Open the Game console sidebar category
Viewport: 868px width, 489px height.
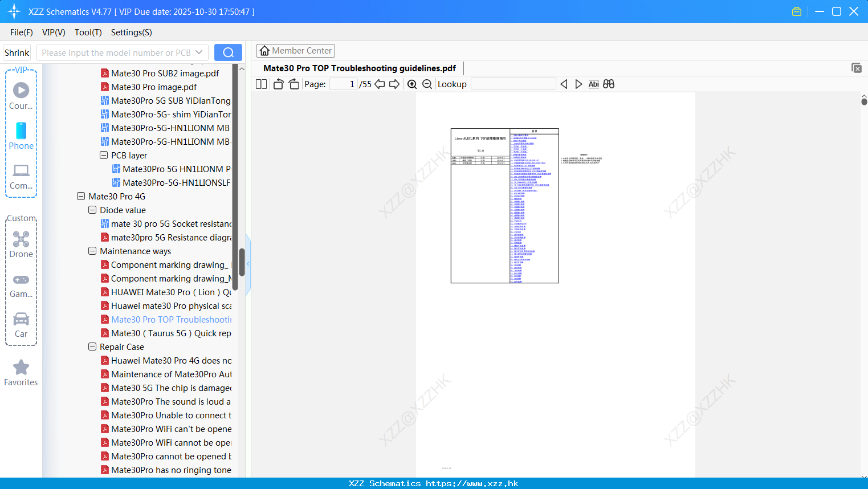tap(21, 285)
